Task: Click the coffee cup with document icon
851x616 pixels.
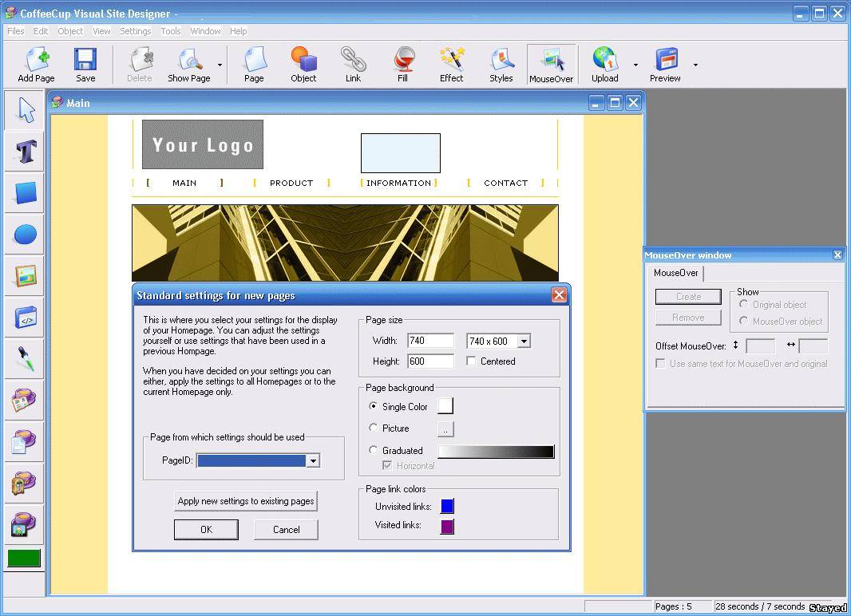Action: 25,442
